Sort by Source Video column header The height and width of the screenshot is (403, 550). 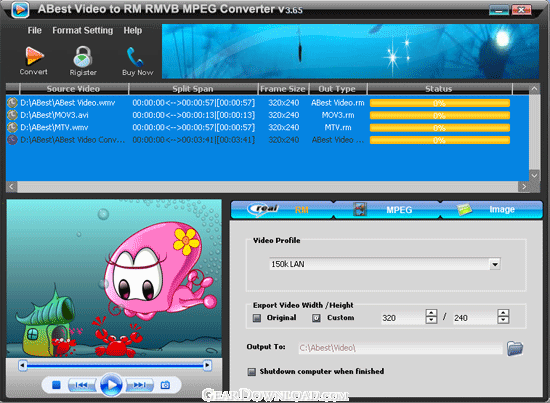pyautogui.click(x=74, y=89)
